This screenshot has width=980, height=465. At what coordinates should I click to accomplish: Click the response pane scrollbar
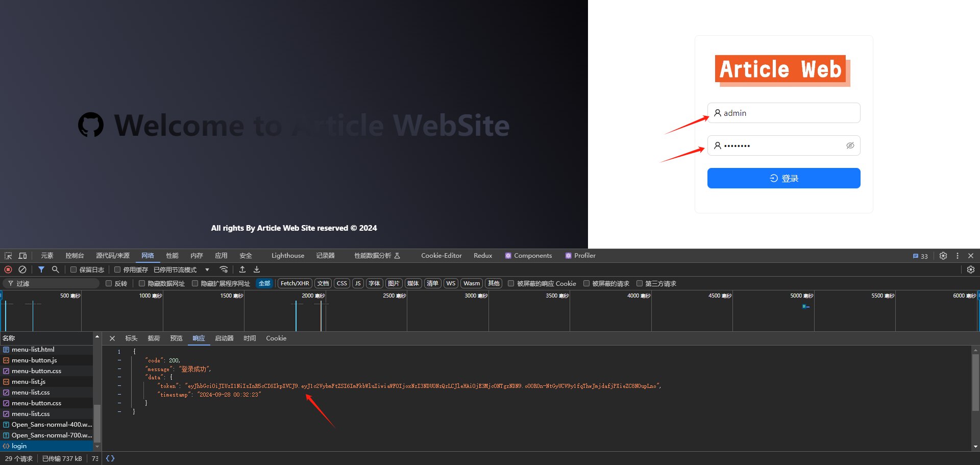[975, 382]
